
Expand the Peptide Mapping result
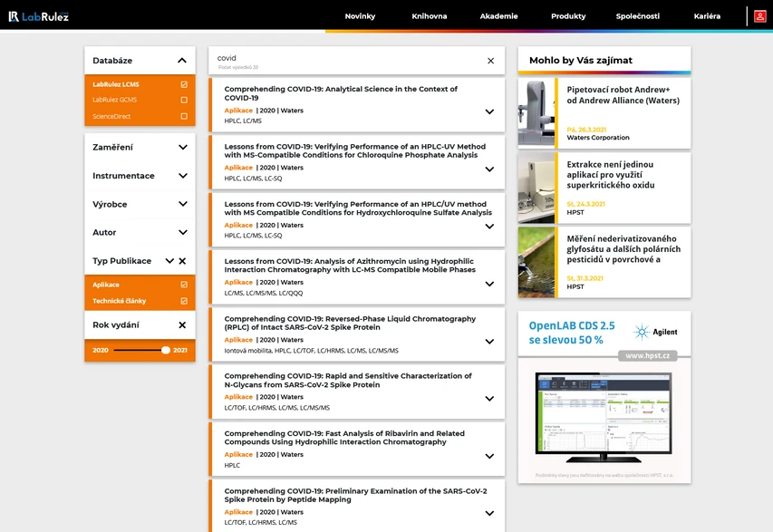pyautogui.click(x=489, y=513)
